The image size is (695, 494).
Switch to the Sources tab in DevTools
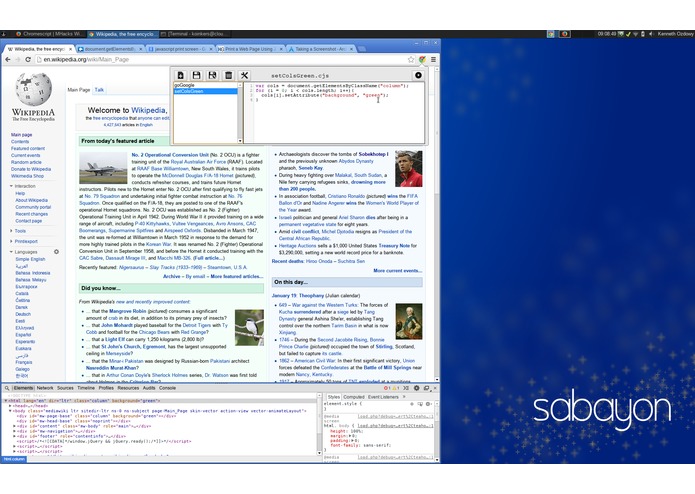[x=65, y=388]
